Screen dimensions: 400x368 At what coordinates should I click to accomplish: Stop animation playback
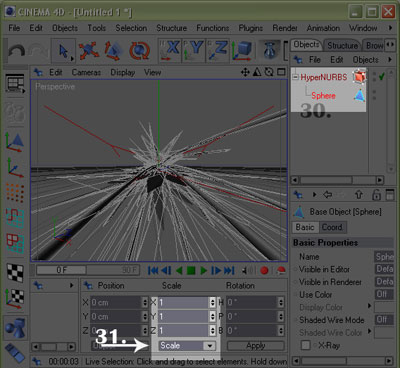[x=191, y=270]
